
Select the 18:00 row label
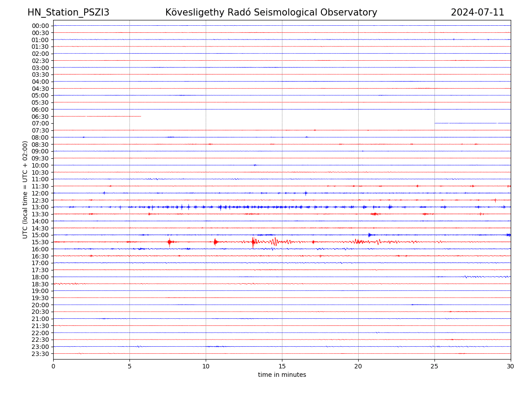[40, 277]
